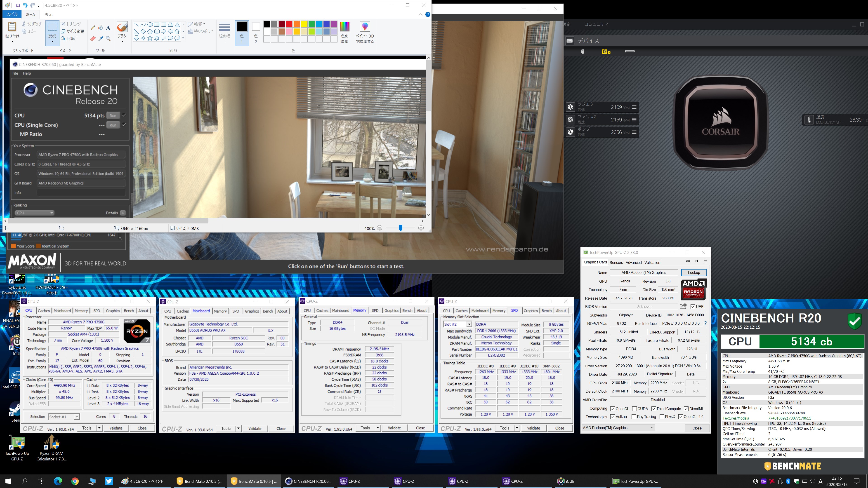Image resolution: width=868 pixels, height=488 pixels.
Task: Click the Undo arrow in Paint title bar
Action: pyautogui.click(x=25, y=5)
